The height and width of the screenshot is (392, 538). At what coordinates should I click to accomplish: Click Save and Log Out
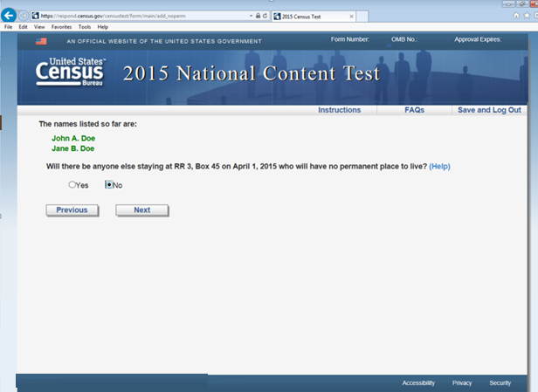pyautogui.click(x=489, y=110)
